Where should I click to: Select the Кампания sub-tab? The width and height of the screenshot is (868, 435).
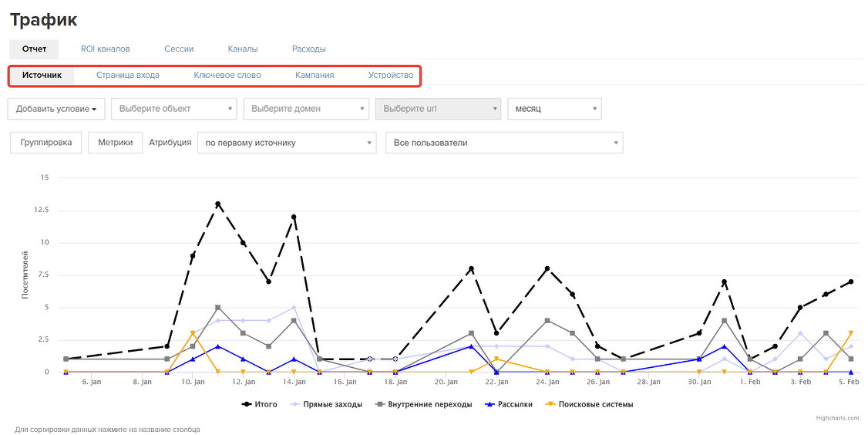[315, 76]
